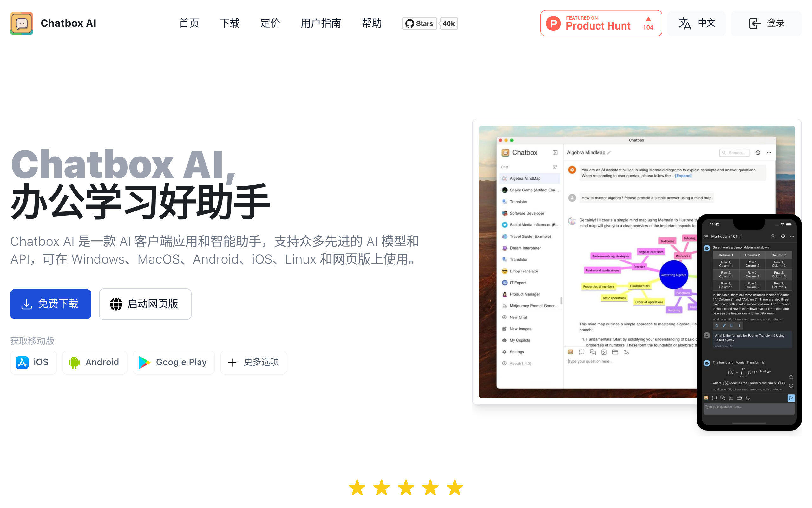Click the blue send icon in phone mockup

pos(791,398)
